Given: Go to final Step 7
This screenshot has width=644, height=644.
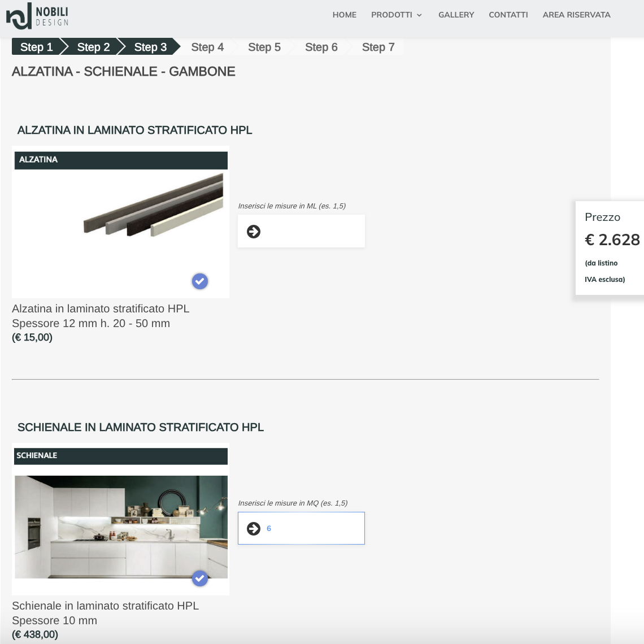Looking at the screenshot, I should click(378, 47).
